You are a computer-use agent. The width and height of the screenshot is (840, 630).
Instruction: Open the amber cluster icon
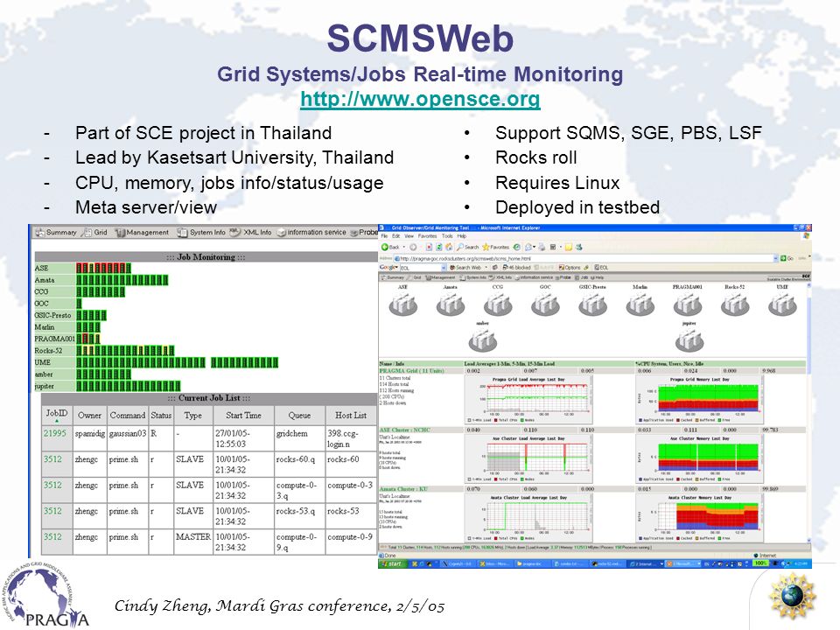click(482, 340)
